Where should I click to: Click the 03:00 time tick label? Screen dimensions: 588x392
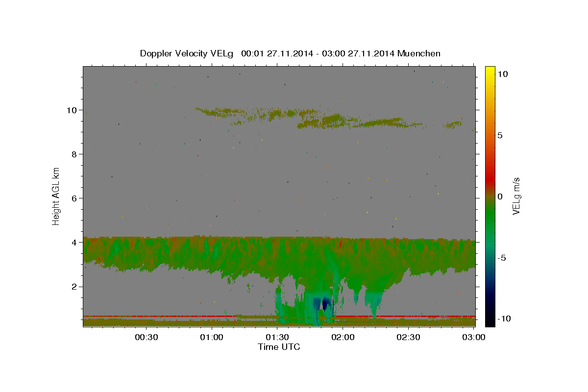click(474, 337)
